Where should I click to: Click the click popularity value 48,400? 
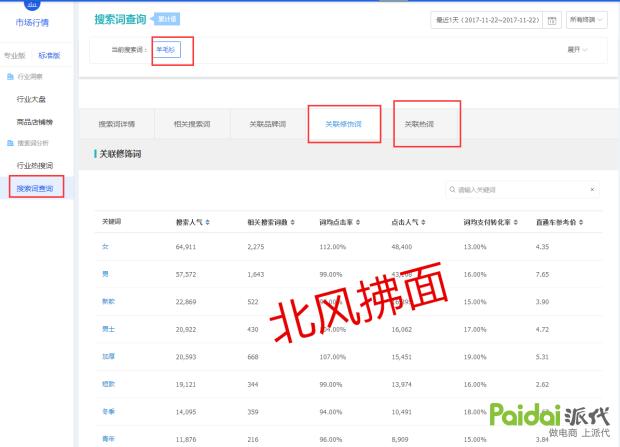click(x=402, y=247)
